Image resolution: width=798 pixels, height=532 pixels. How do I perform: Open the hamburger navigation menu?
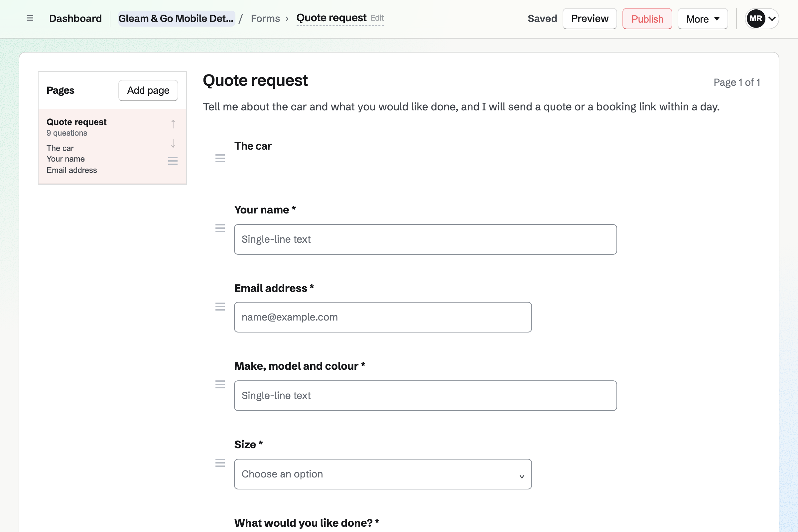tap(30, 18)
